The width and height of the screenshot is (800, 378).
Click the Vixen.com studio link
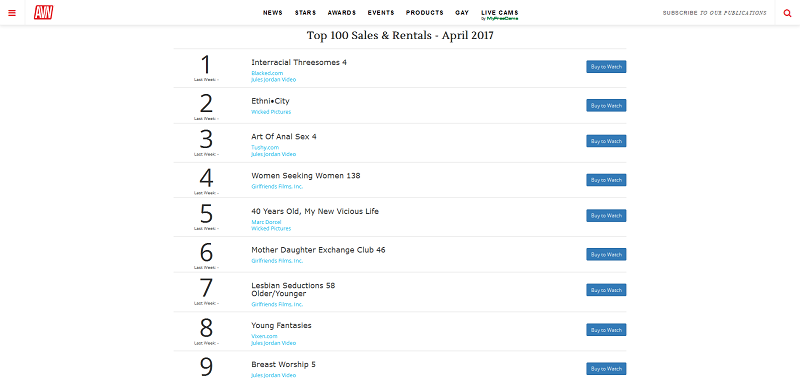264,337
